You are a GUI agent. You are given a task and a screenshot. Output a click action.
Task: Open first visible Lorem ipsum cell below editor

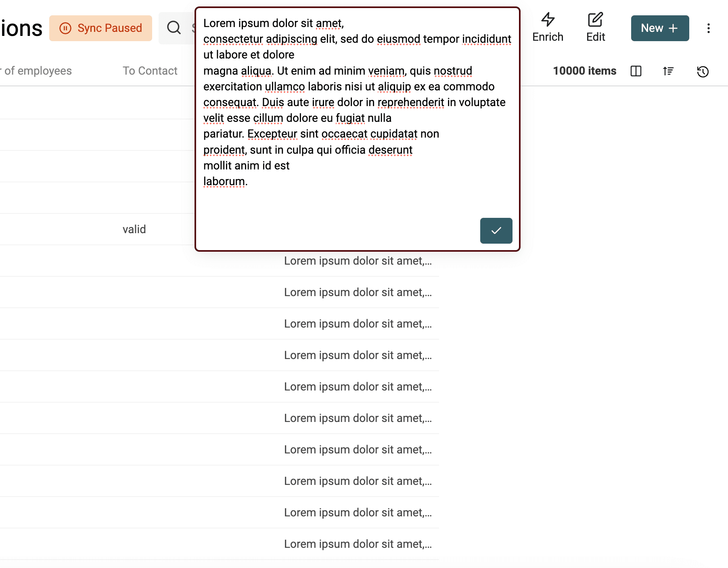click(x=358, y=261)
